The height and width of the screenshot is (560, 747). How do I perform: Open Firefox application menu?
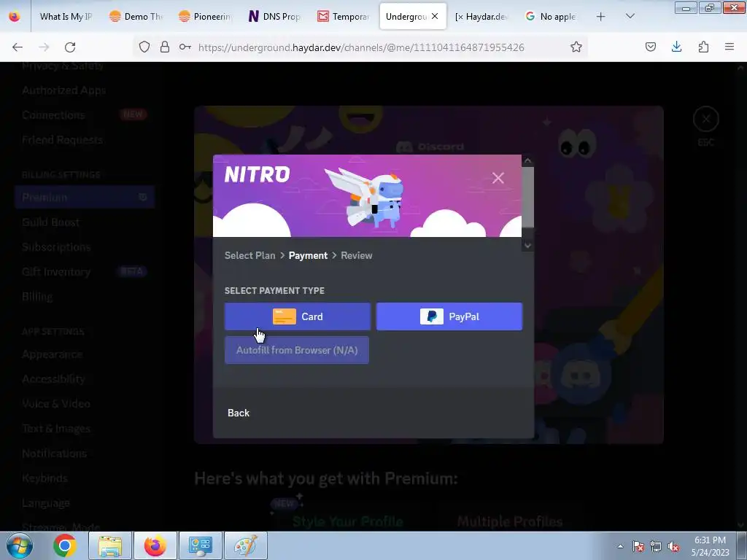tap(729, 47)
